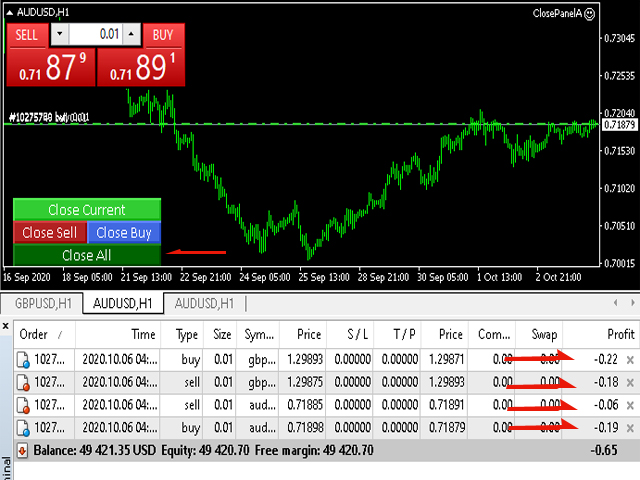Image resolution: width=640 pixels, height=480 pixels.
Task: Click the blue Close Buy button
Action: (124, 233)
